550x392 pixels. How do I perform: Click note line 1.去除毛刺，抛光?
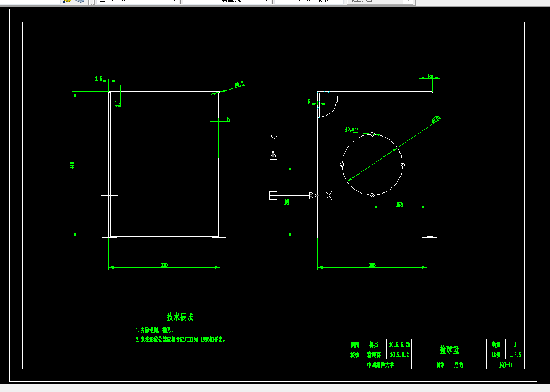(x=154, y=330)
